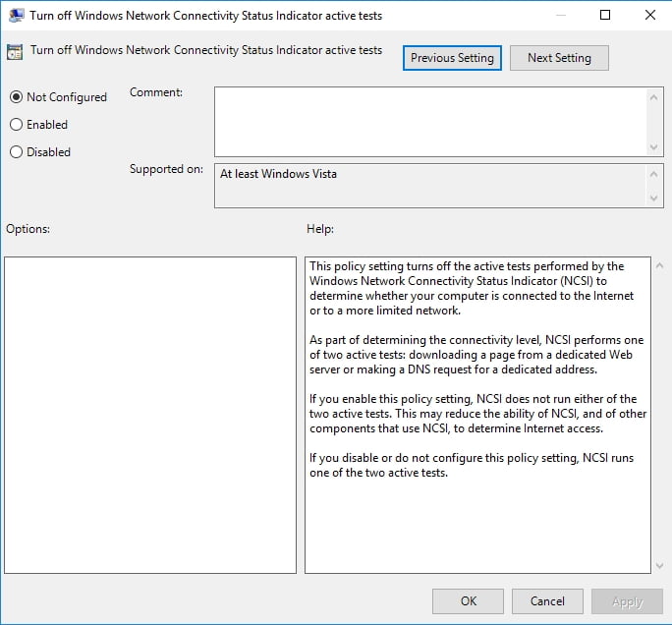
Task: Click Comment box scroll down arrow
Action: tap(653, 147)
